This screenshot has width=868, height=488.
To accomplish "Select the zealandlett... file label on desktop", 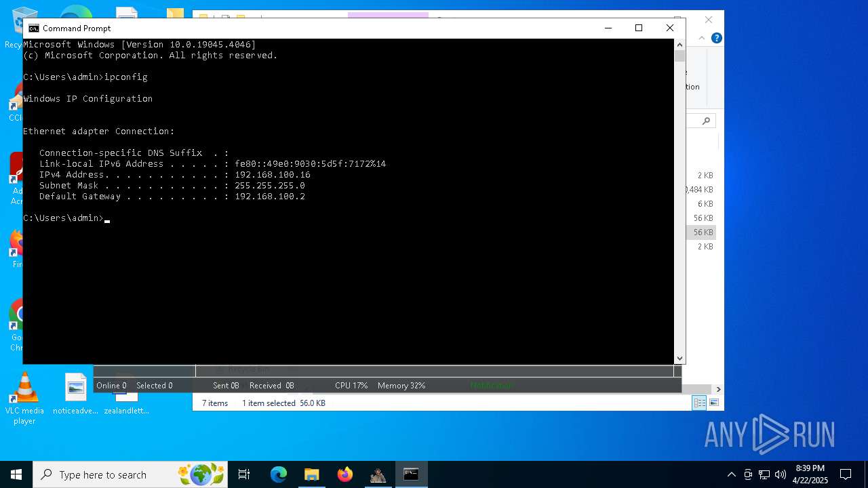I will (126, 411).
